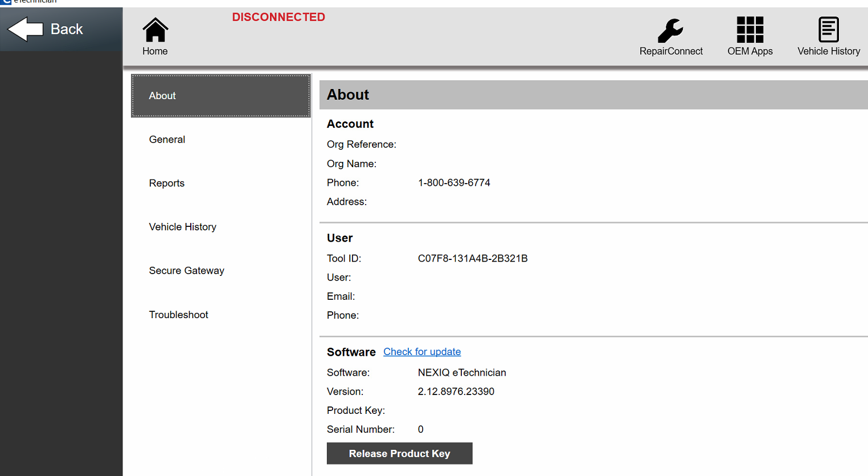Click the Org Name label

(x=351, y=164)
